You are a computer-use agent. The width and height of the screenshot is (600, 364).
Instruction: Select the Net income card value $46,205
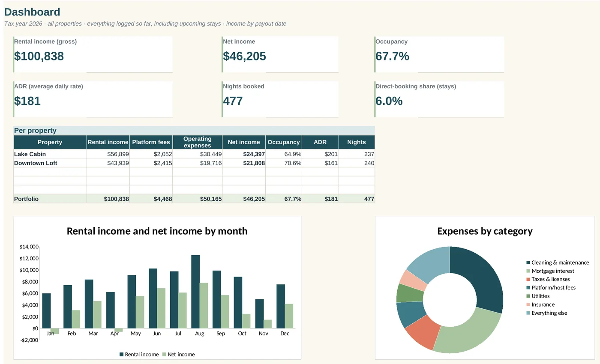(244, 56)
